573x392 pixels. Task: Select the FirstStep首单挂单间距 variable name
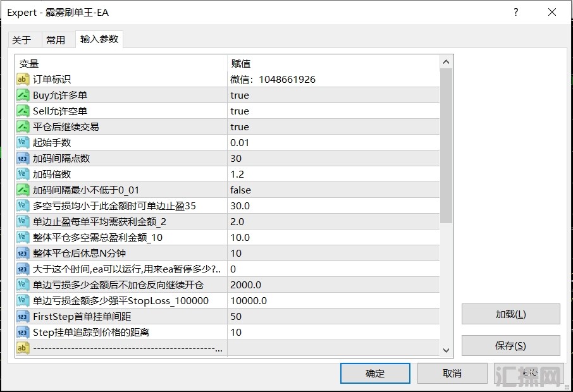click(x=82, y=316)
